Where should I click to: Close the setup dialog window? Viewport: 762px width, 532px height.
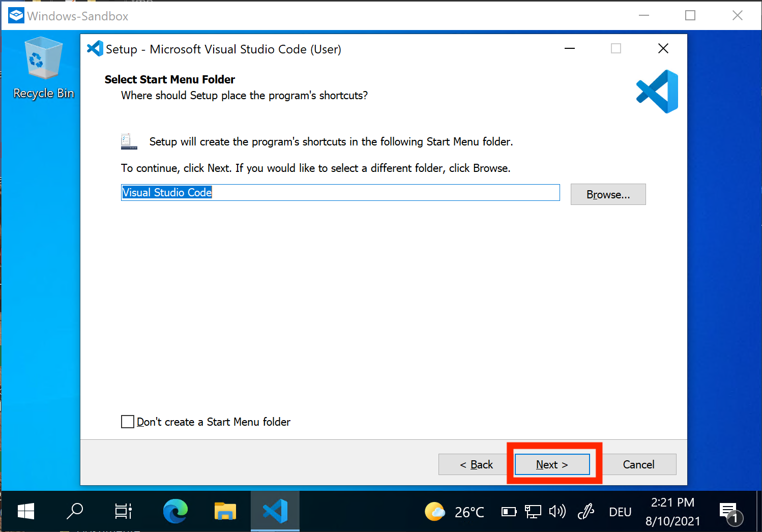[663, 49]
